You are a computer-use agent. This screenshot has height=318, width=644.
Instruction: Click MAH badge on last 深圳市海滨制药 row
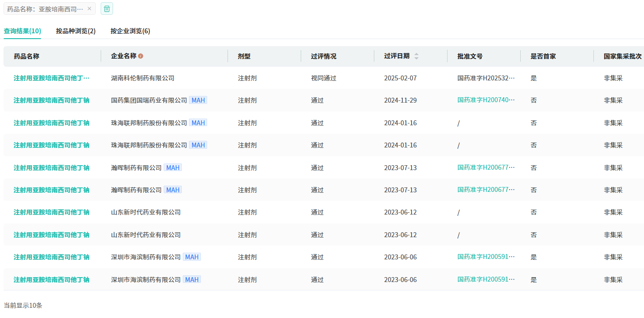coord(192,279)
